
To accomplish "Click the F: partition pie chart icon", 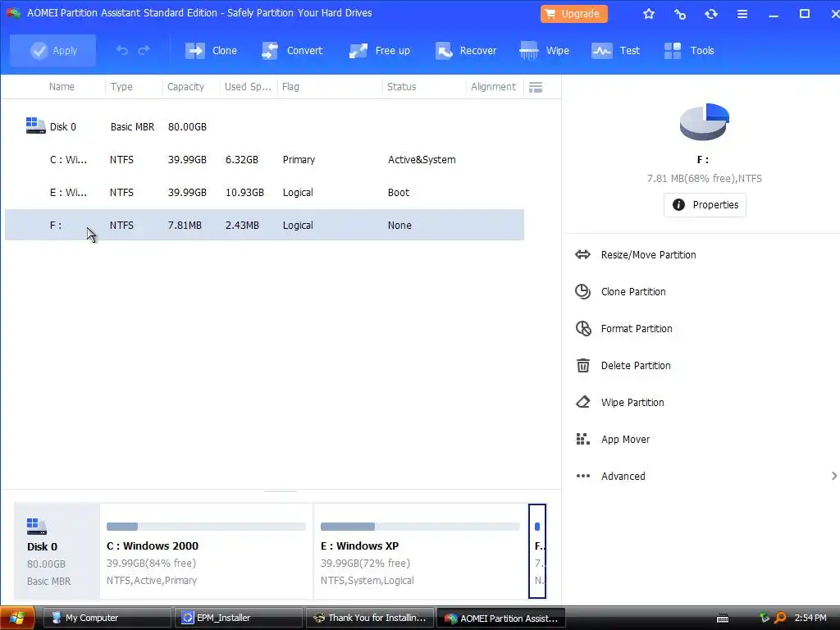I will click(704, 121).
